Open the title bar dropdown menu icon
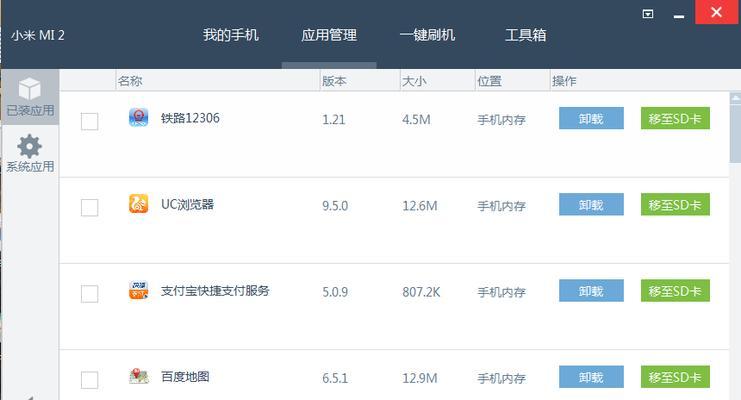The height and width of the screenshot is (400, 741). [648, 14]
